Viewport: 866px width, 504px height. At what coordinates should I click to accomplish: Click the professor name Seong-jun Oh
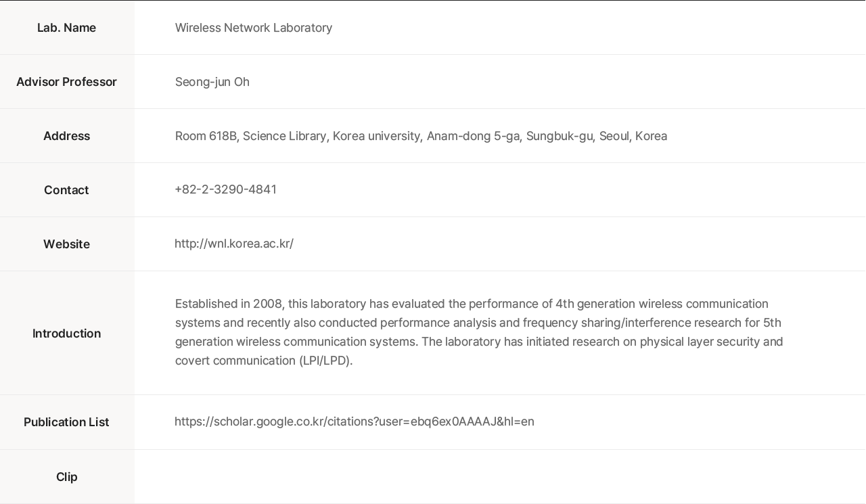point(212,82)
